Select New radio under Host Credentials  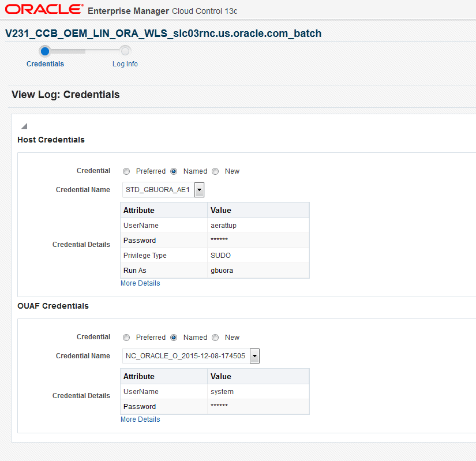pyautogui.click(x=215, y=171)
